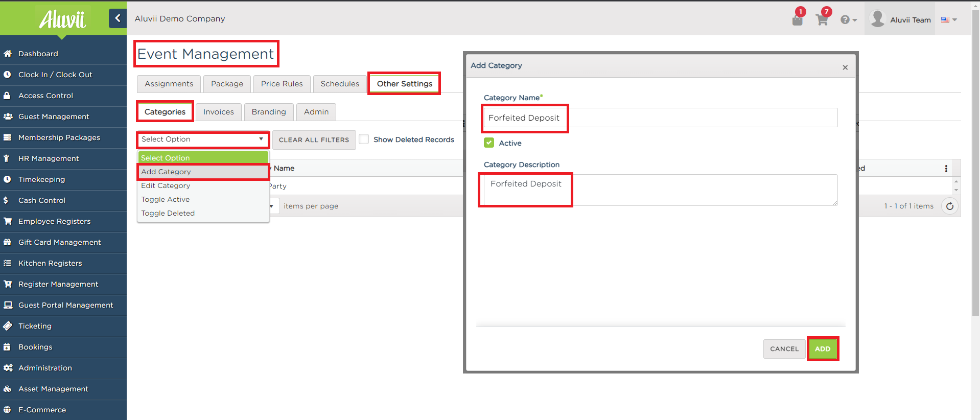
Task: Click the Ticketing ticket icon
Action: [8, 326]
